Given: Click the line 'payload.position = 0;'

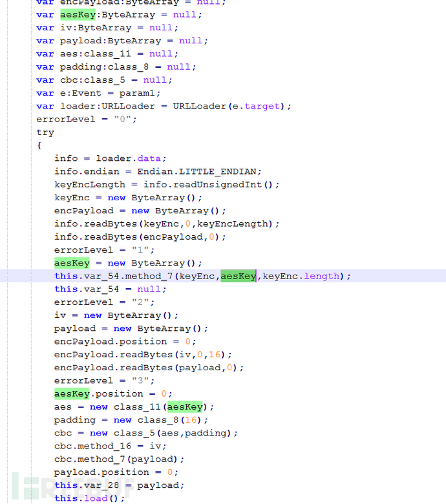Looking at the screenshot, I should pos(116,472).
